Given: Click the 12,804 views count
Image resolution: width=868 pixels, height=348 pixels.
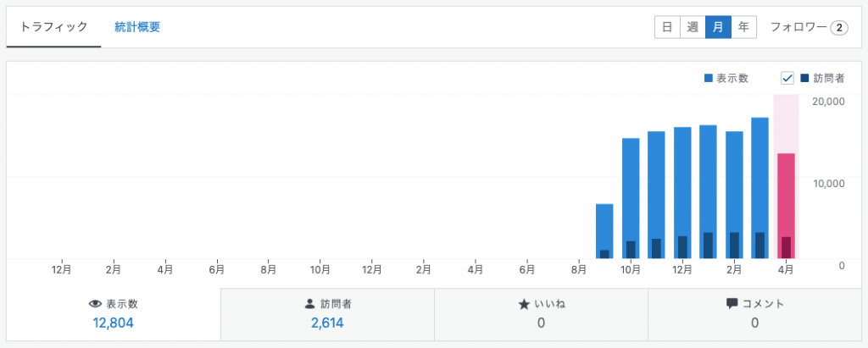Looking at the screenshot, I should coord(113,323).
